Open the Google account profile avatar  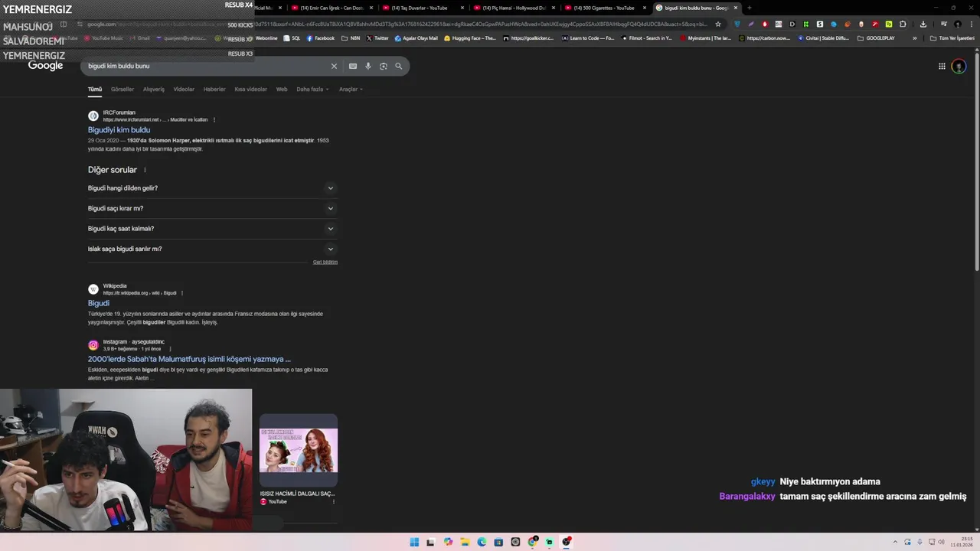point(959,67)
